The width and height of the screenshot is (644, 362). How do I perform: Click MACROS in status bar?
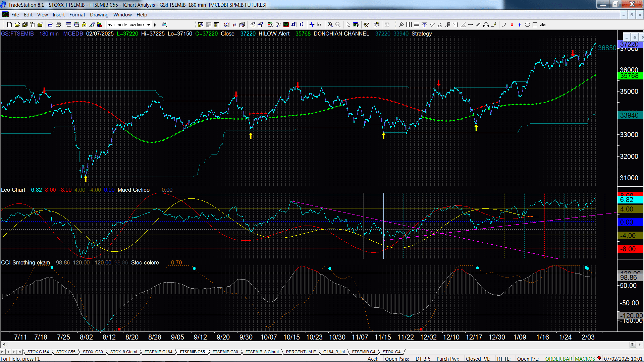tap(585, 359)
